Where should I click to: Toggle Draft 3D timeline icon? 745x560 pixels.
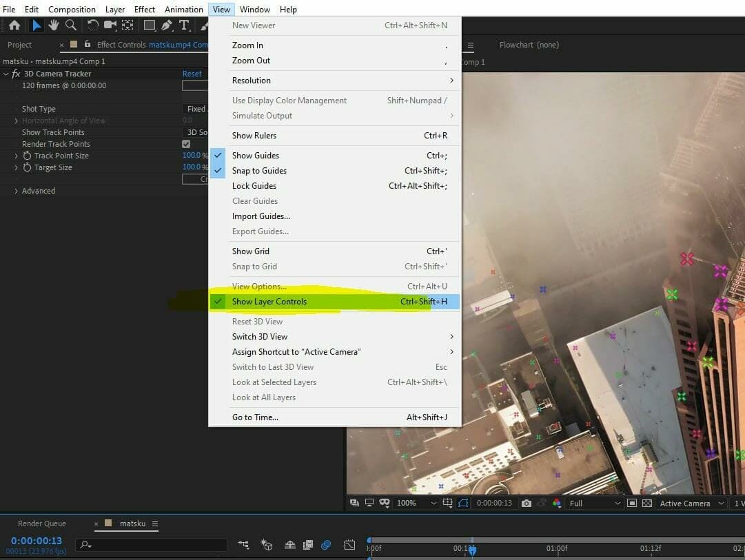[267, 545]
